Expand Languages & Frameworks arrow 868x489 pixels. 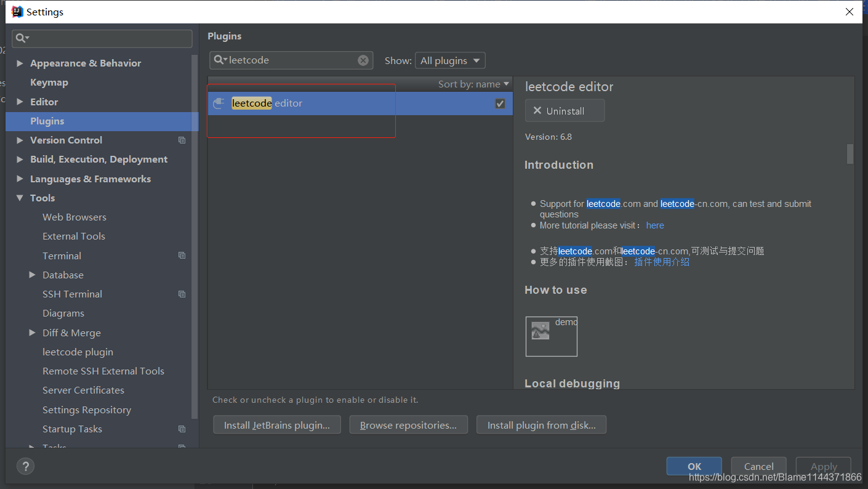click(x=20, y=179)
